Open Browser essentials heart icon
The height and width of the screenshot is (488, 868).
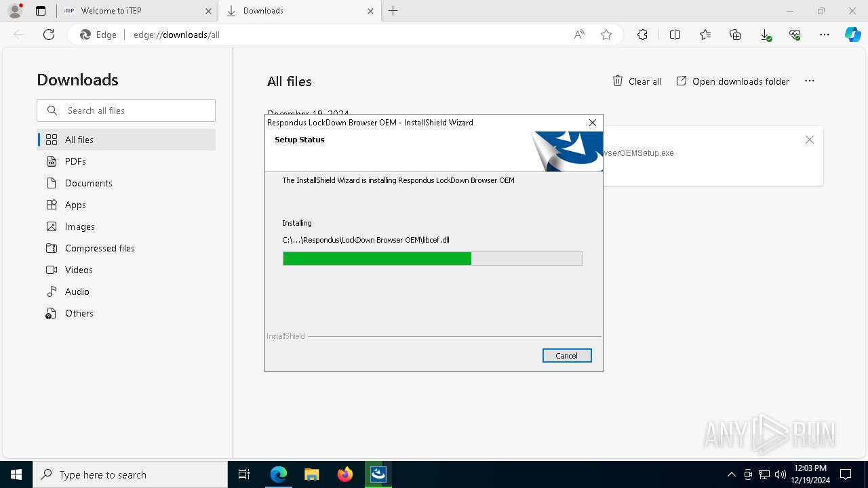795,35
